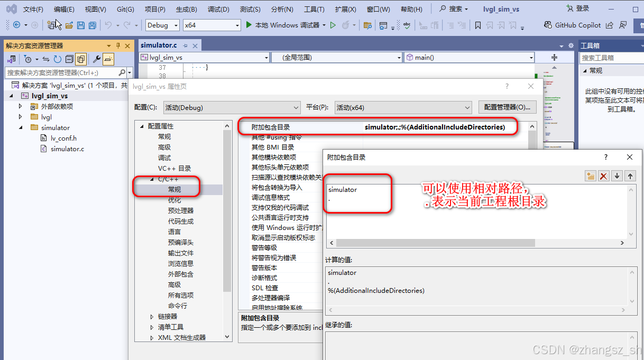Open the x64 platform dropdown in toolbar
This screenshot has height=360, width=644.
(212, 25)
